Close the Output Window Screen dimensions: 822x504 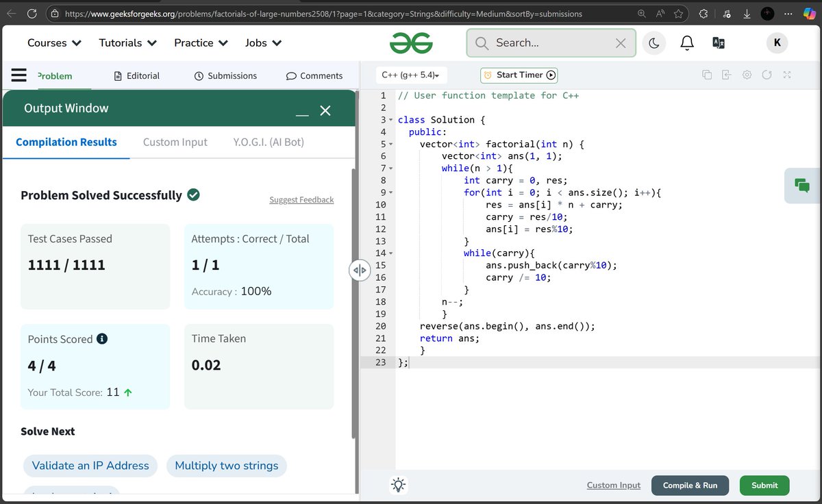[325, 110]
